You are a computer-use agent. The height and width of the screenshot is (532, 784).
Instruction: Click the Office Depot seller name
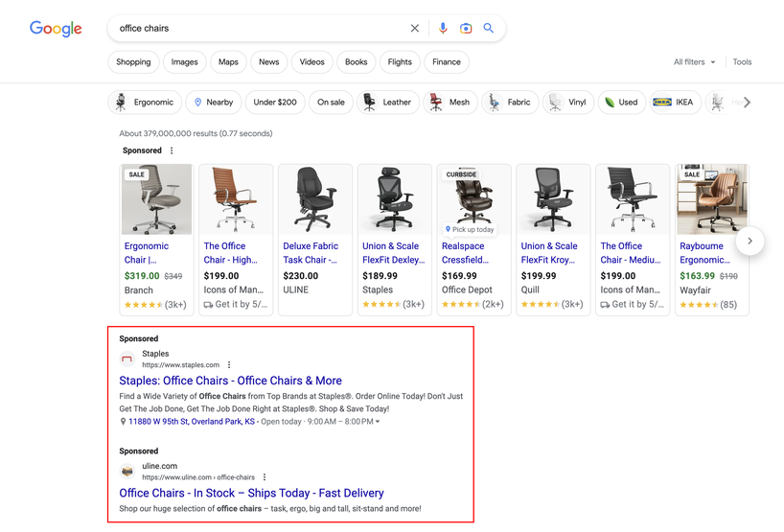(467, 290)
